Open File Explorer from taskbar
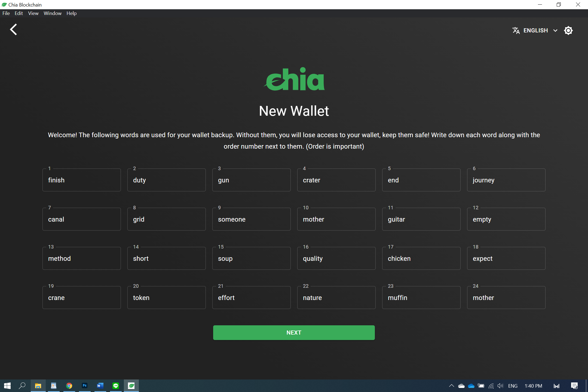 38,386
